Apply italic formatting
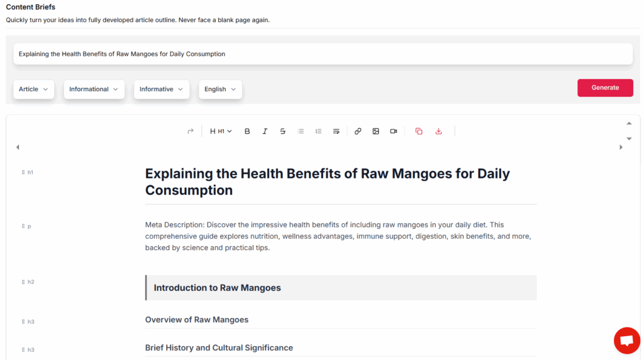This screenshot has width=644, height=360. coord(265,131)
